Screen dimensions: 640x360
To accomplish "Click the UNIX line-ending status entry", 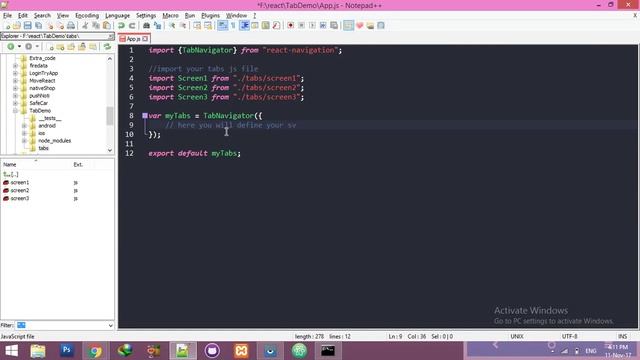I will (x=517, y=337).
